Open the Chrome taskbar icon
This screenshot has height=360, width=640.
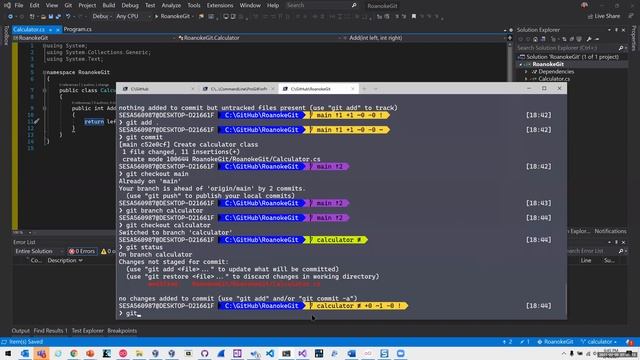(74, 353)
